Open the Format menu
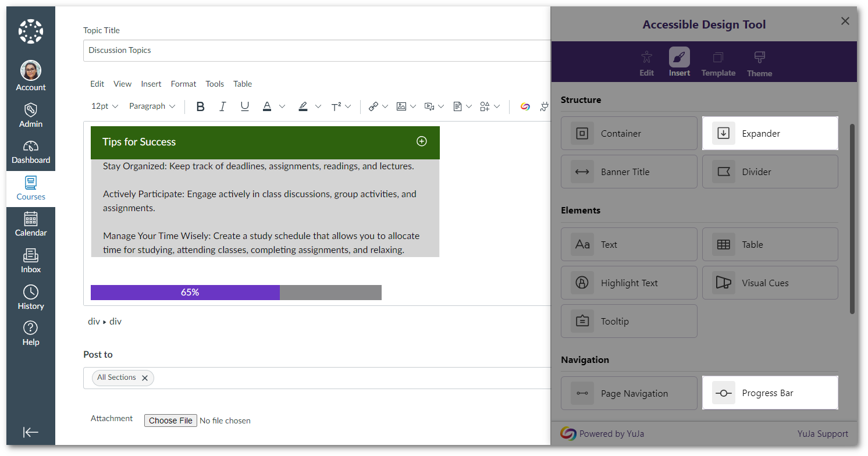The image size is (868, 456). [183, 84]
